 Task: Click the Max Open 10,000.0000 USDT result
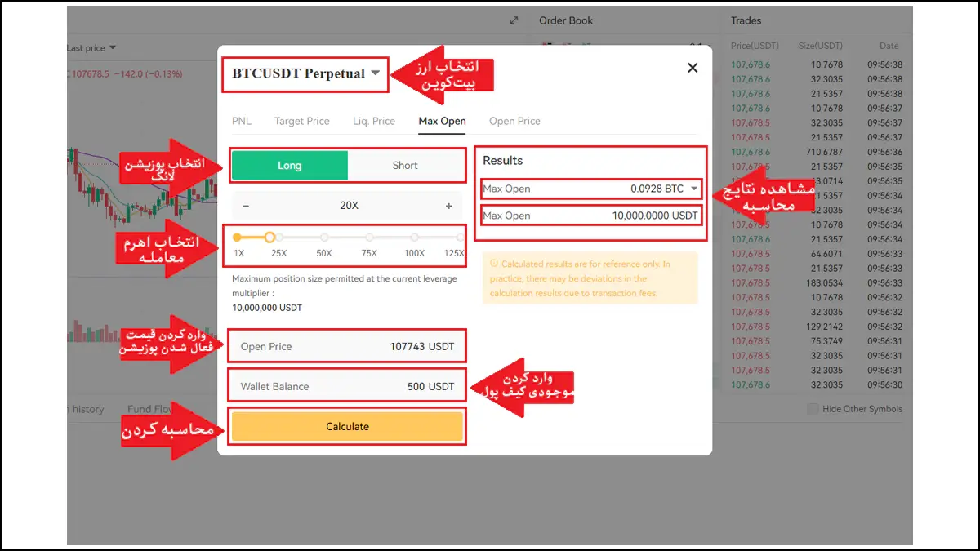click(x=590, y=216)
